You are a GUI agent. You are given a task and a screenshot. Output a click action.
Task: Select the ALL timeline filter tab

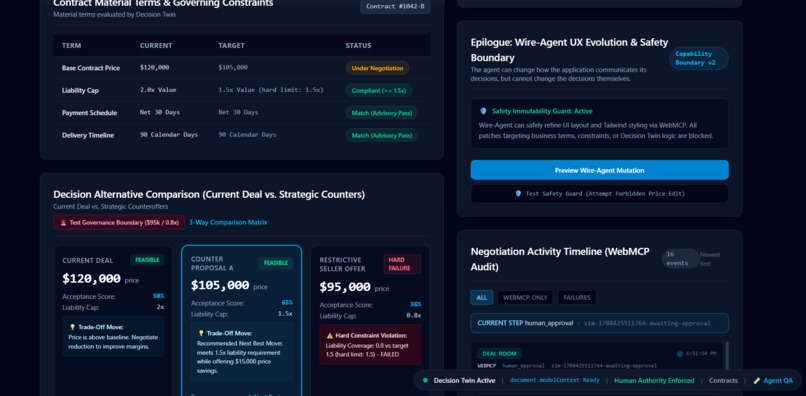click(x=482, y=297)
